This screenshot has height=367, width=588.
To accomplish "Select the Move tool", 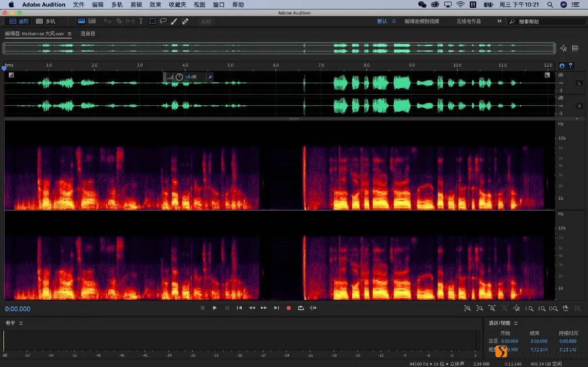I will [108, 22].
